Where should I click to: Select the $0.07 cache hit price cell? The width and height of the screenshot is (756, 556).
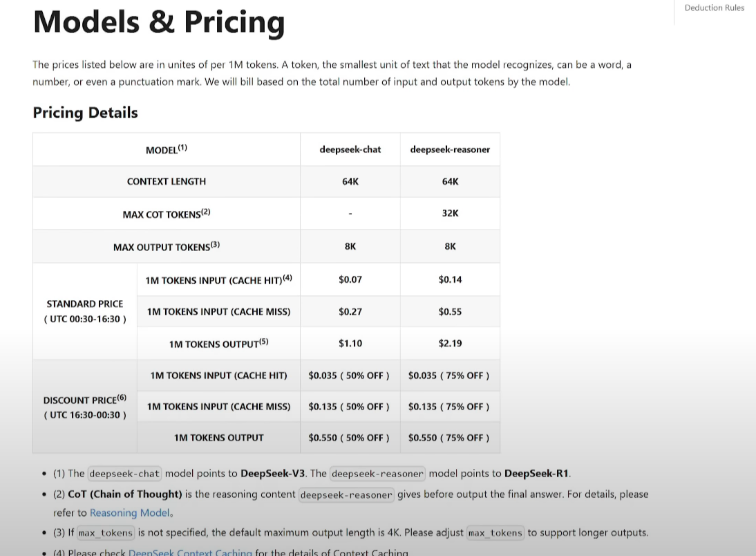[350, 279]
